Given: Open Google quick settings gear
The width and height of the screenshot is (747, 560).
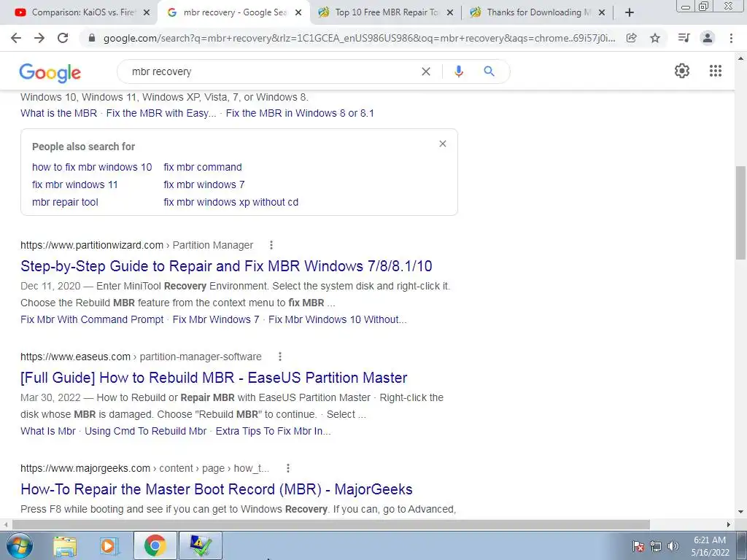Looking at the screenshot, I should pos(682,71).
